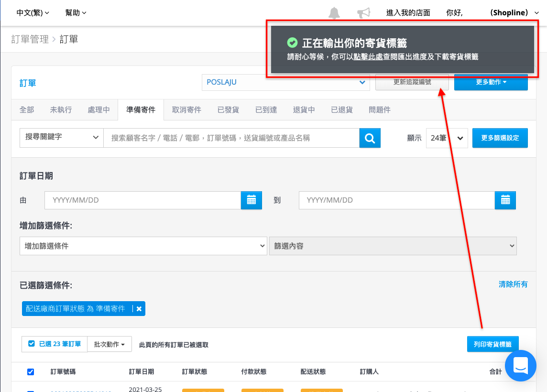
Task: Remove the 準備寄件 filter tag with X
Action: (x=139, y=309)
